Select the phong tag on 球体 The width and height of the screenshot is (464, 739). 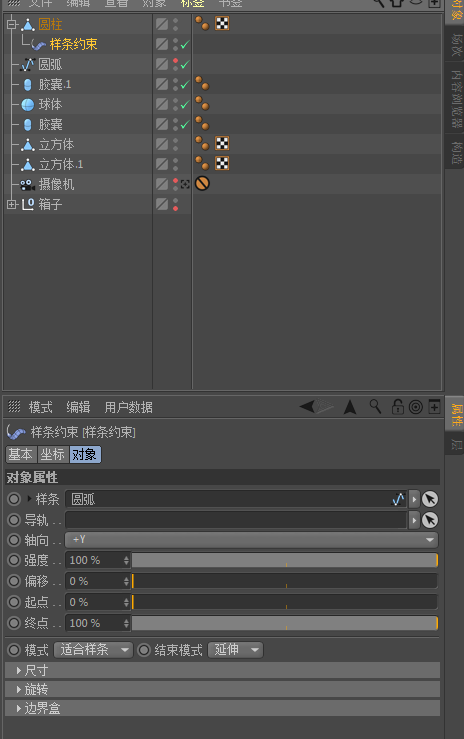tap(203, 103)
